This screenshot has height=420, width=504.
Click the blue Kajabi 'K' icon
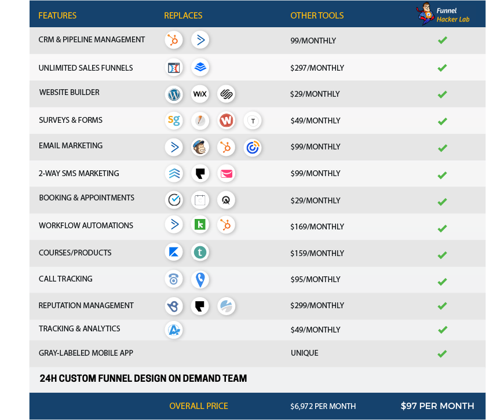pyautogui.click(x=174, y=252)
